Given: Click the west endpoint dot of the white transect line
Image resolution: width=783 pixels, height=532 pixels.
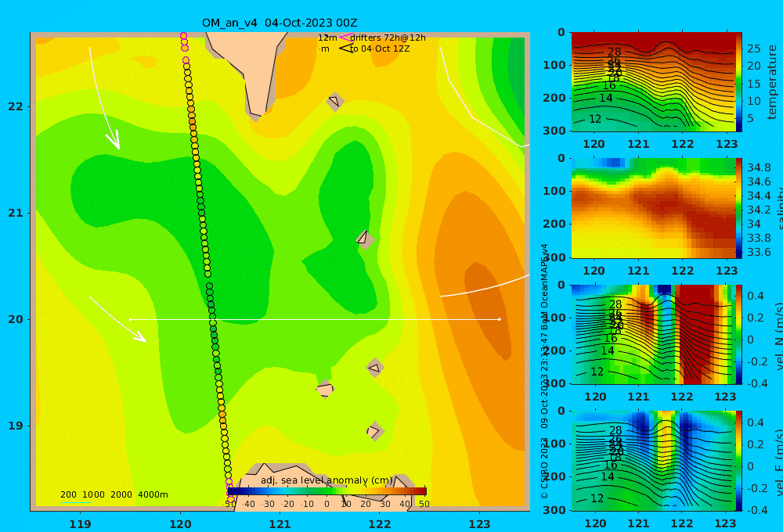Looking at the screenshot, I should (x=130, y=319).
